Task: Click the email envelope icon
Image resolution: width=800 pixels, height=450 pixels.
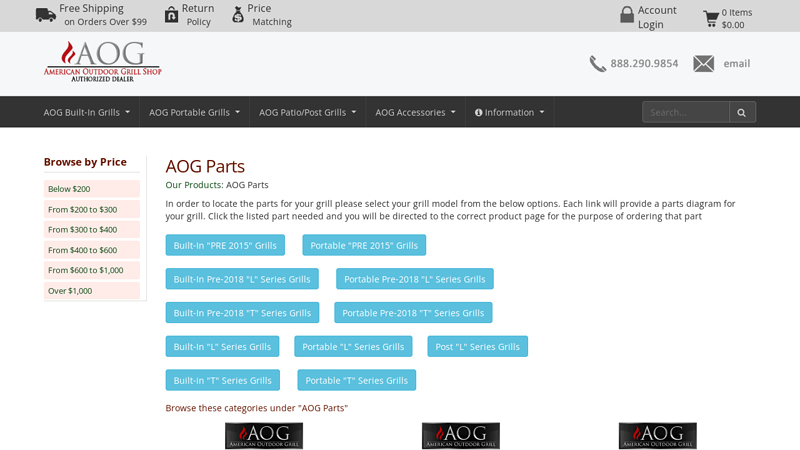Action: click(704, 64)
